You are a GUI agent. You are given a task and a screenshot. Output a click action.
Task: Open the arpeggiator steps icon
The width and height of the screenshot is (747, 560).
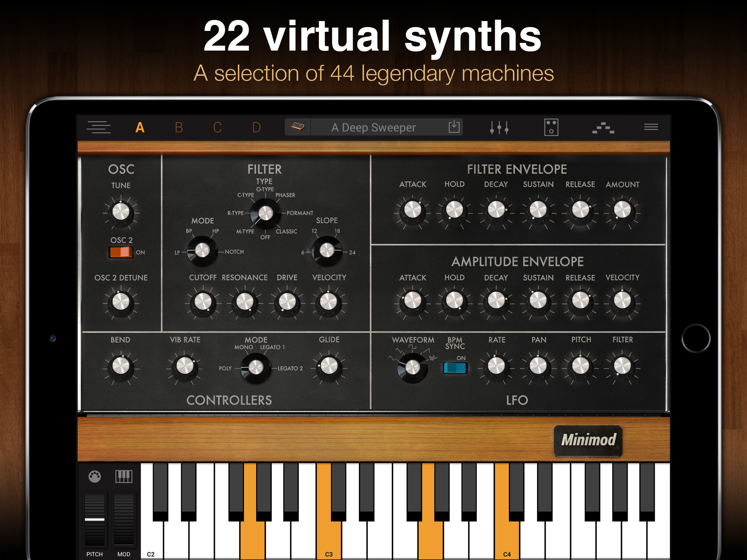tap(603, 128)
